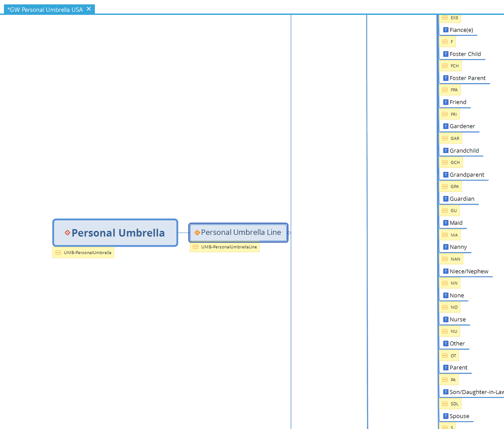Viewport: 504px width, 429px height.
Task: Click the label icon in UMB-PersonalUmbrella tag
Action: (58, 253)
